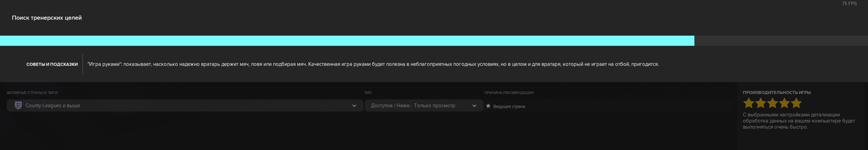Click the Производительность игры heading
The height and width of the screenshot is (150, 868).
pyautogui.click(x=777, y=92)
